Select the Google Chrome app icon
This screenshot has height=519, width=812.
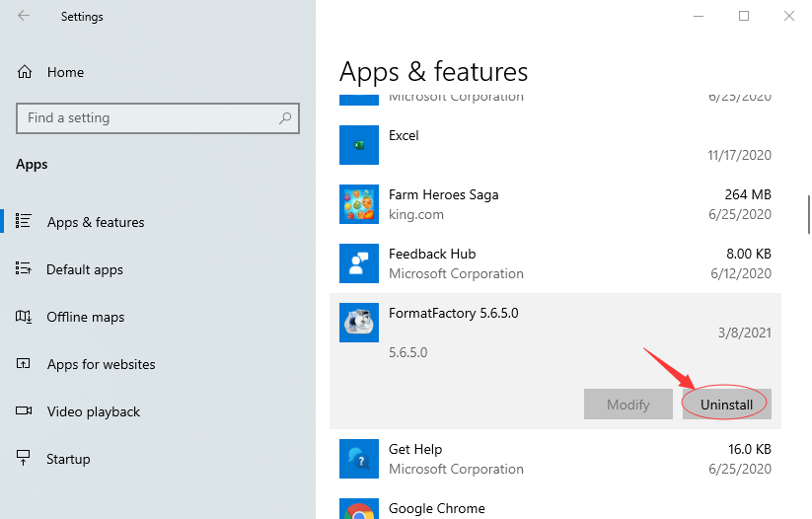coord(359,509)
